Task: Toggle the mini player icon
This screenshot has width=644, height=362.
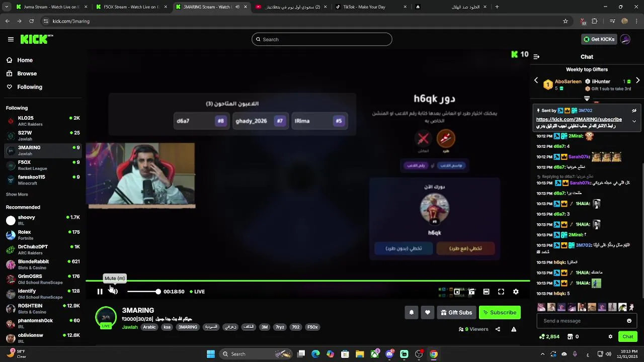Action: pyautogui.click(x=457, y=292)
